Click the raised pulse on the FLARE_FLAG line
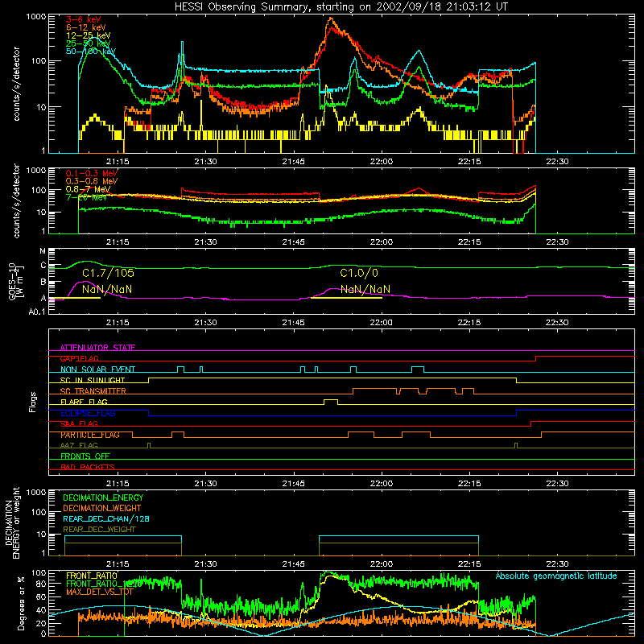644x644 pixels. tap(331, 402)
